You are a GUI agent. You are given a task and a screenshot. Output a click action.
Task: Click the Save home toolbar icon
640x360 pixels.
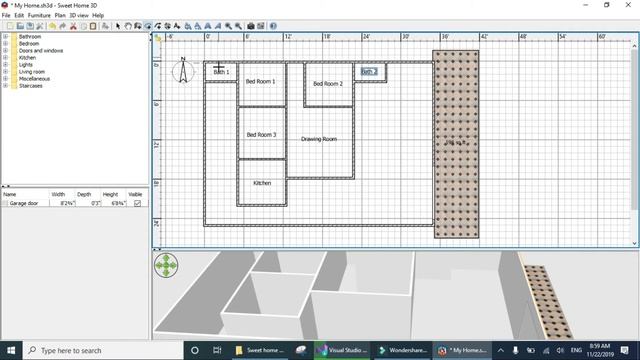[30, 26]
